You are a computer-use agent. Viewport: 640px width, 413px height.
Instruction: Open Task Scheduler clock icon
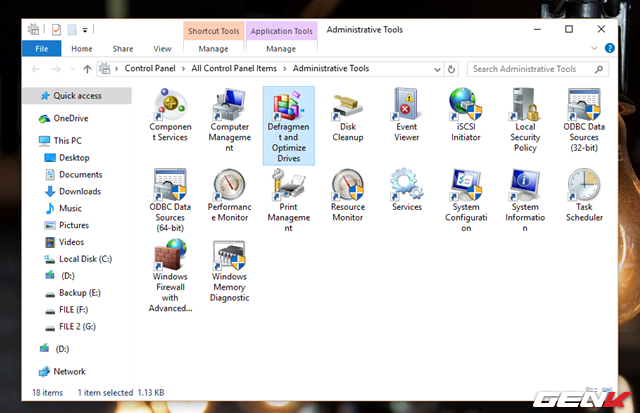click(584, 185)
